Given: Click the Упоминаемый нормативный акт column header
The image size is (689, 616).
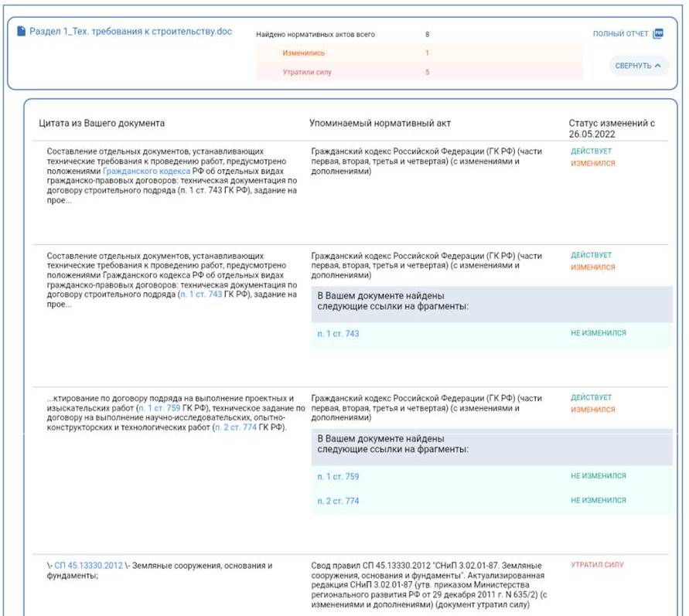Looking at the screenshot, I should (380, 124).
